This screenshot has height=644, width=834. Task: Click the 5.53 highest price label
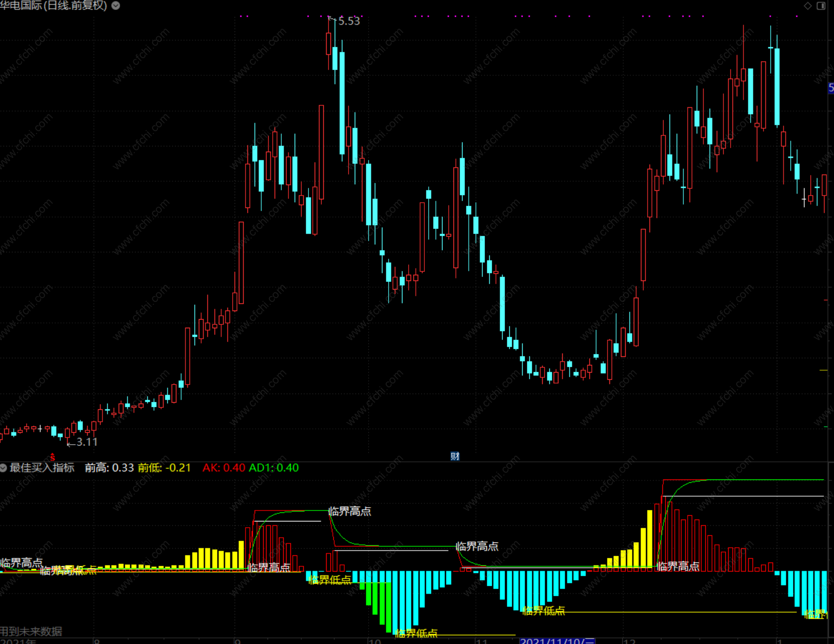click(x=349, y=21)
